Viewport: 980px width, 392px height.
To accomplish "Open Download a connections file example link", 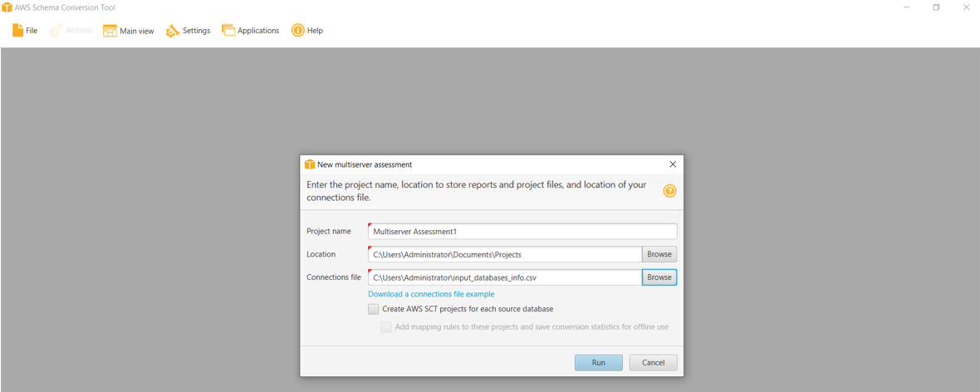I will pyautogui.click(x=431, y=294).
